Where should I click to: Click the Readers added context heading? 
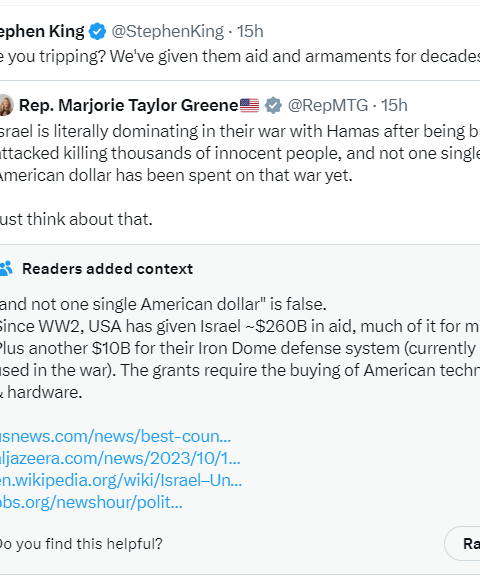tap(108, 269)
